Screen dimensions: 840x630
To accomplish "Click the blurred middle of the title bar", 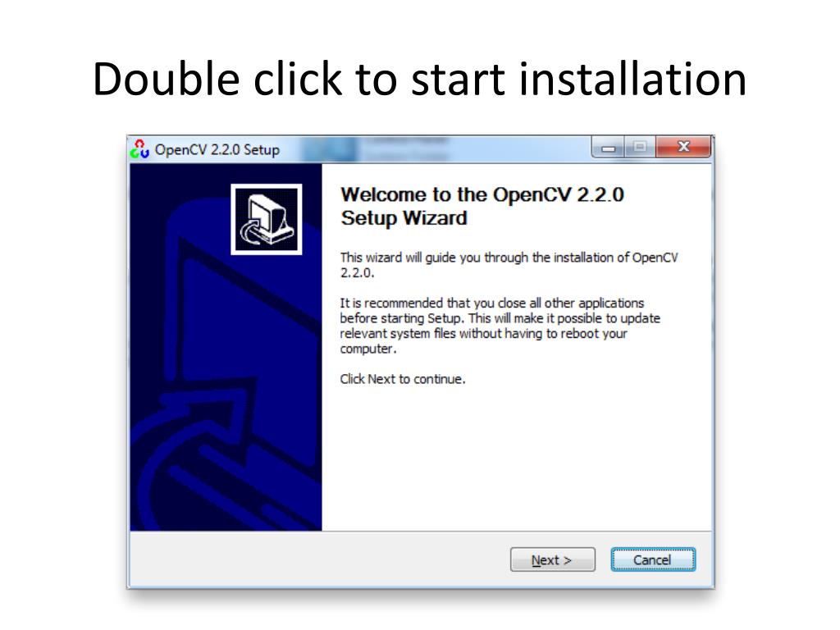I will 402,149.
